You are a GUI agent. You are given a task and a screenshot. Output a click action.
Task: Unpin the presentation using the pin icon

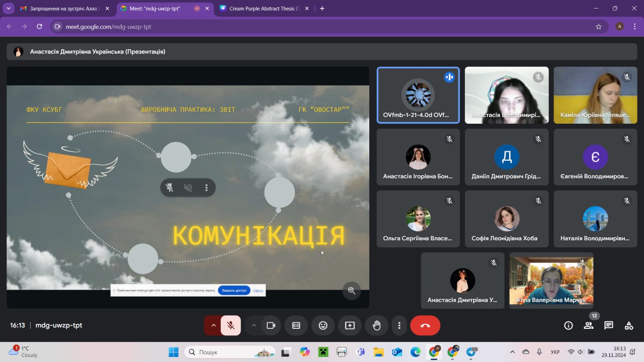[170, 188]
